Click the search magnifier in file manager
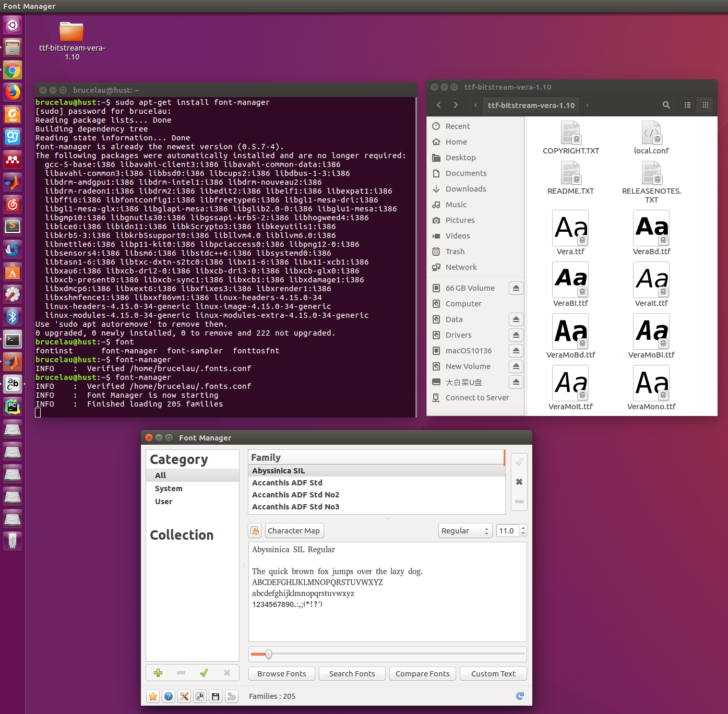Viewport: 728px width, 714px height. point(666,105)
